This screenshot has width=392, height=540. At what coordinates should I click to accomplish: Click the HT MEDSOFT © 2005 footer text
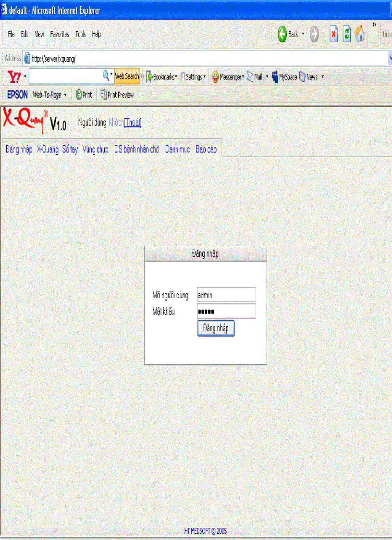pyautogui.click(x=206, y=531)
